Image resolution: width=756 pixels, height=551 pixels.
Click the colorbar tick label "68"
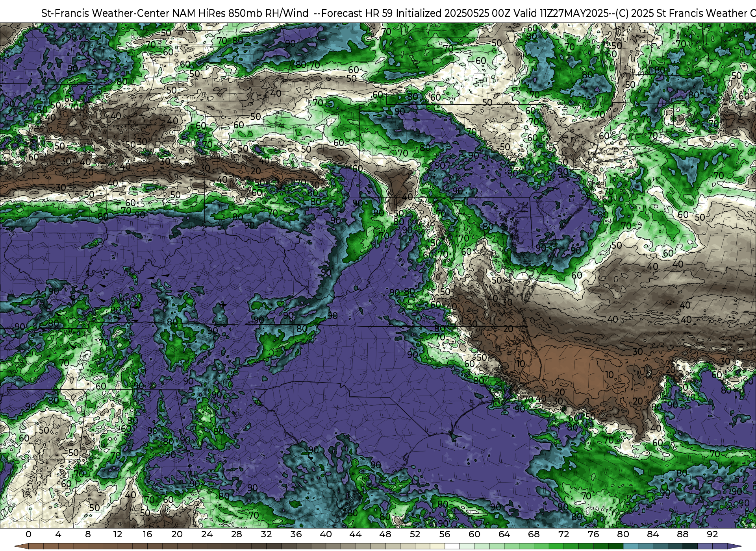[x=534, y=534]
